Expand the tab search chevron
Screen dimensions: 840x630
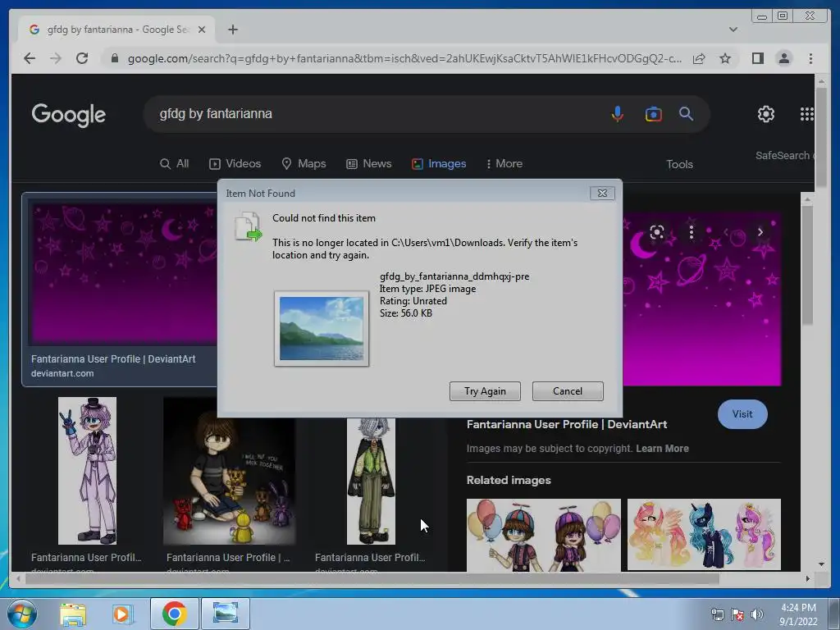coord(733,30)
